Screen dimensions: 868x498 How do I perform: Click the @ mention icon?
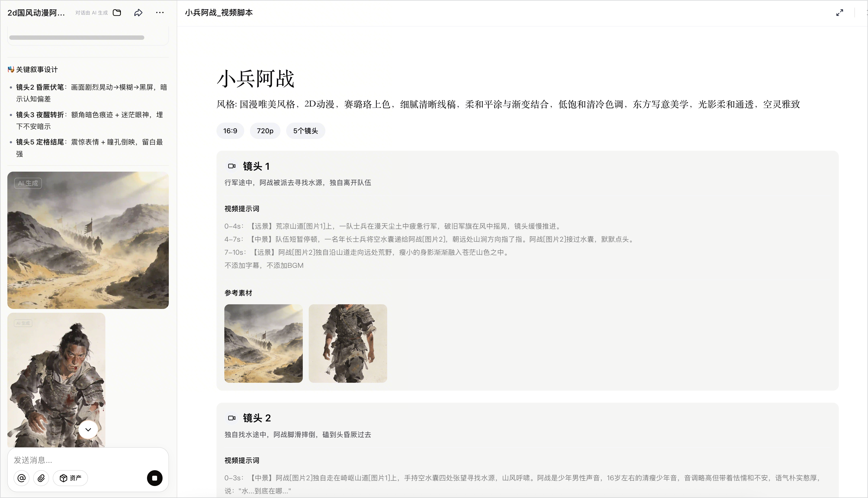pos(22,478)
